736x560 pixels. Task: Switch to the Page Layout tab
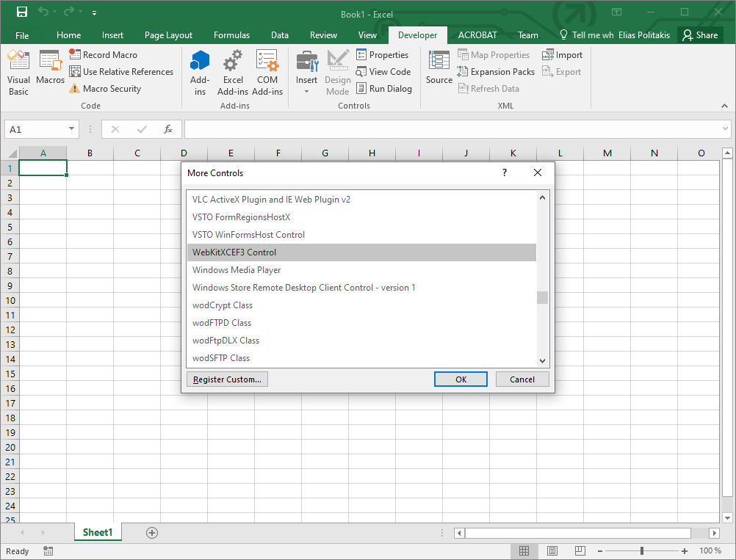(x=168, y=35)
